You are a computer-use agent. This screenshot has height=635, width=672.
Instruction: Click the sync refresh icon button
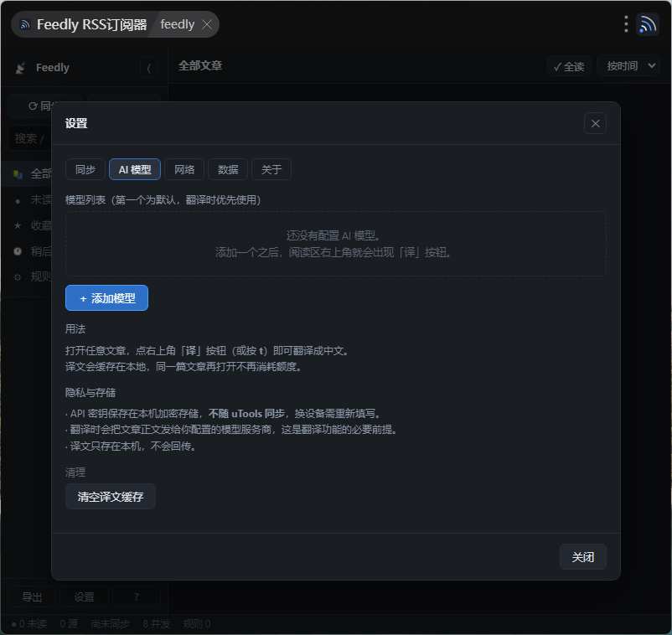tap(33, 106)
